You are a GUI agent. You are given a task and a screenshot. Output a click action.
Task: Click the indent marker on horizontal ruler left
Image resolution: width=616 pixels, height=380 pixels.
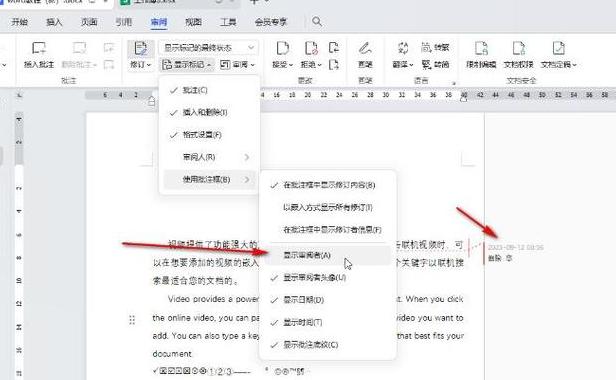pos(152,101)
